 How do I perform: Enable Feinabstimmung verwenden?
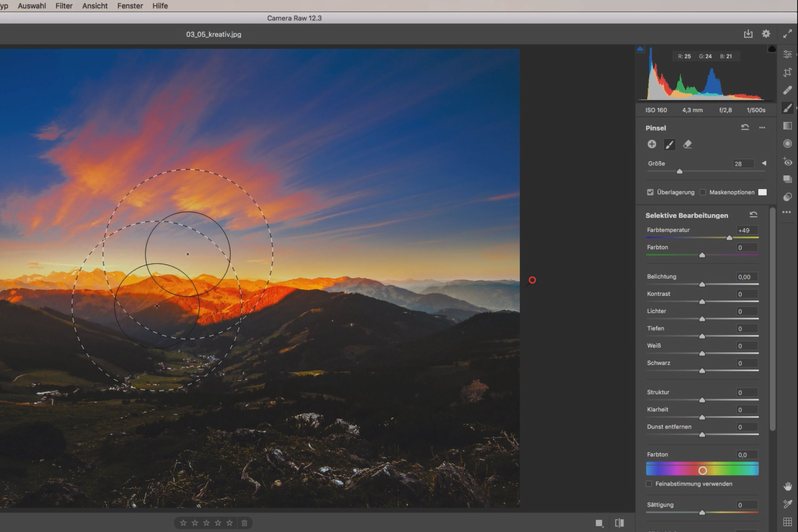(x=648, y=484)
